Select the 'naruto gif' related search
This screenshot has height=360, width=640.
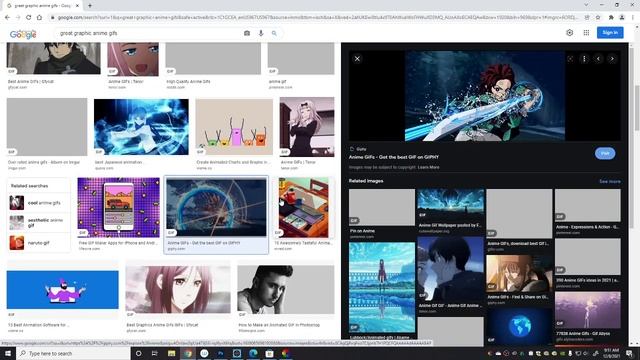click(39, 243)
